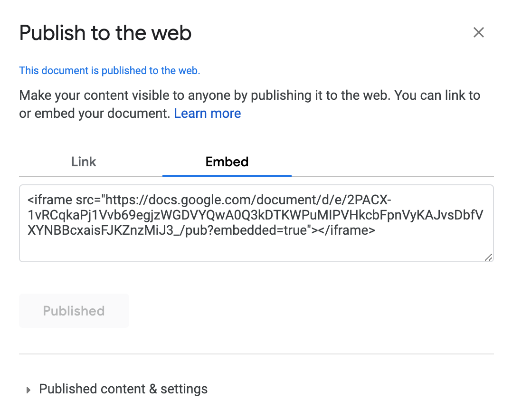Click the 'or embed your document' sentence

[94, 114]
